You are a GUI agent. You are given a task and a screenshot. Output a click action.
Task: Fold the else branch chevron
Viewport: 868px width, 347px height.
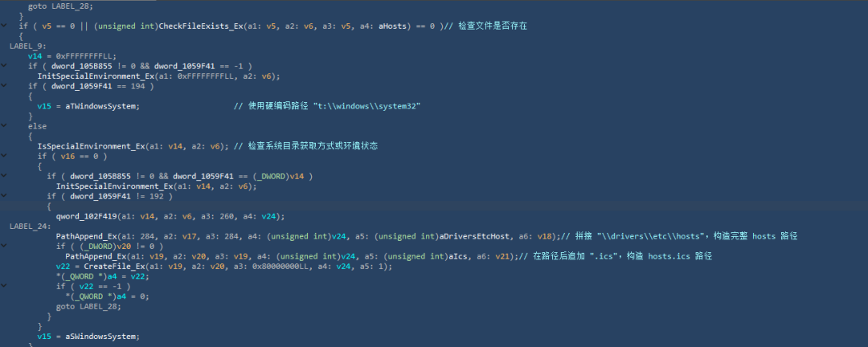5,125
